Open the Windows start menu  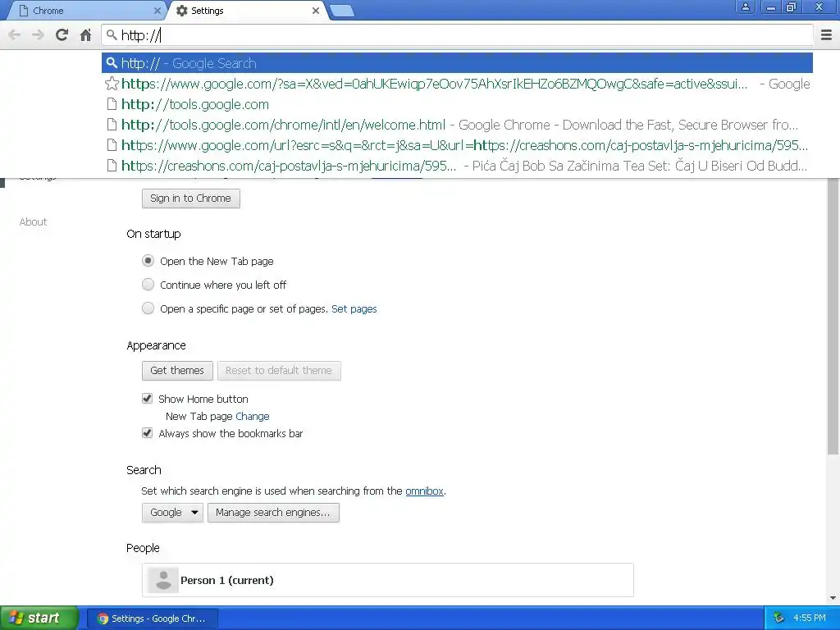click(39, 618)
